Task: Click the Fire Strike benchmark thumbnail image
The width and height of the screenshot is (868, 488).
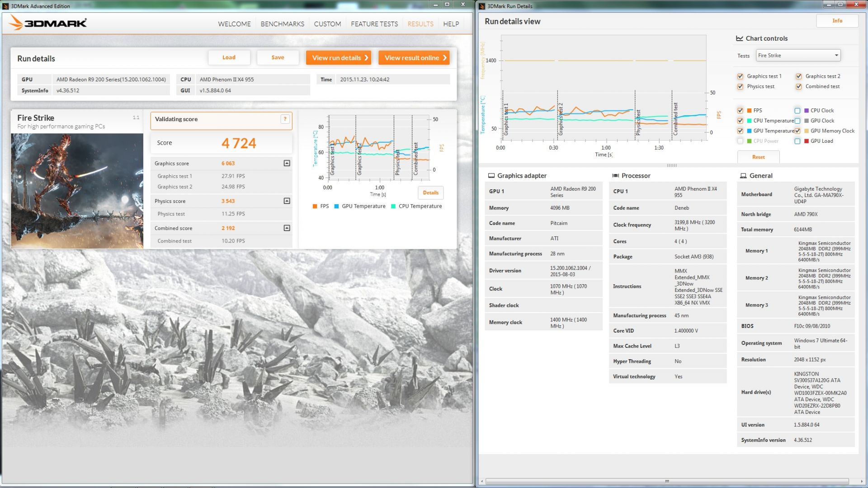Action: [x=77, y=190]
